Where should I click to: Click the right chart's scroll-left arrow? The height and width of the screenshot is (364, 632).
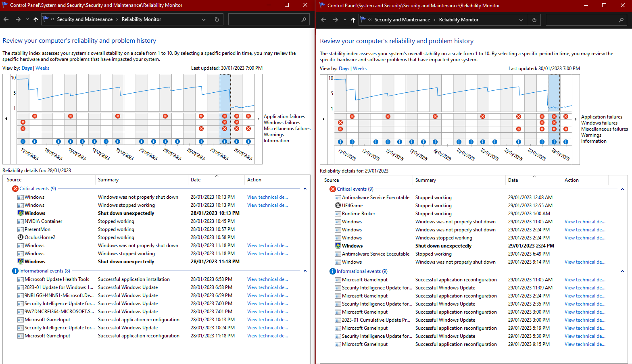[x=323, y=119]
